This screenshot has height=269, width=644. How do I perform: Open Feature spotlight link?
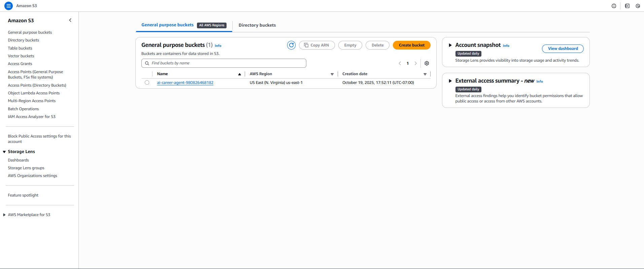[x=23, y=195]
